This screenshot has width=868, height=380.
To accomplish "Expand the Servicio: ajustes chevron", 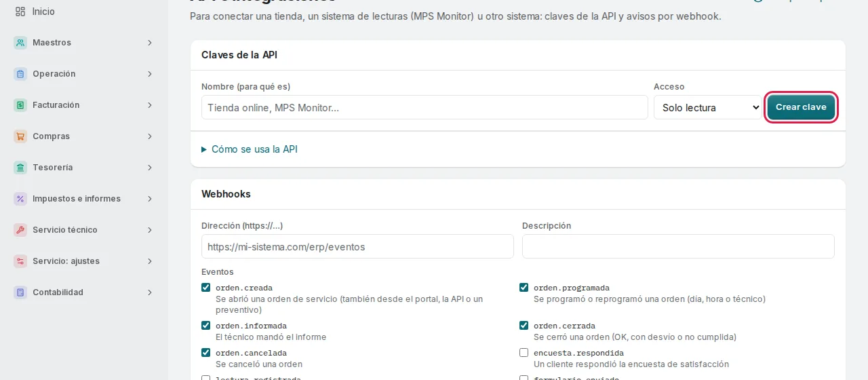I will click(x=150, y=261).
